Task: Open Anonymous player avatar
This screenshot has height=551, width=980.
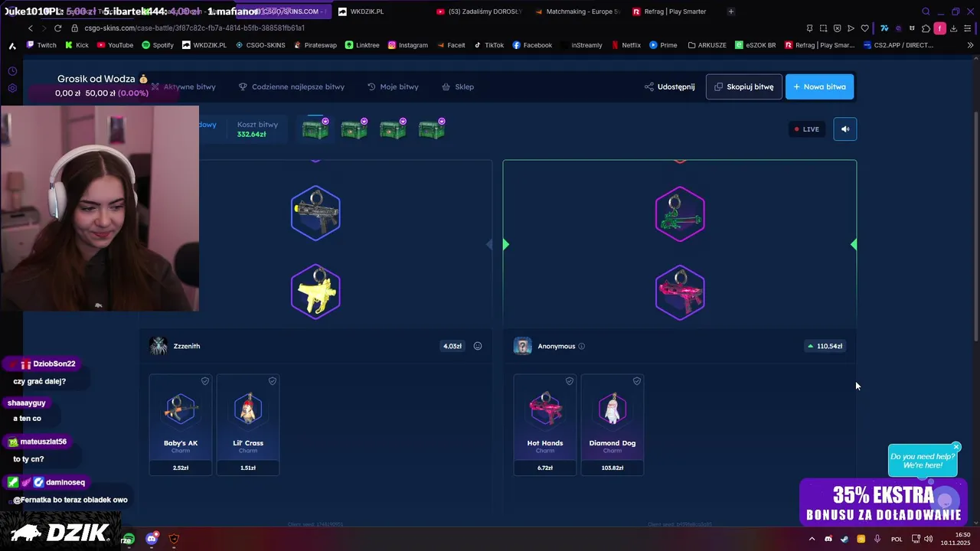Action: [523, 346]
